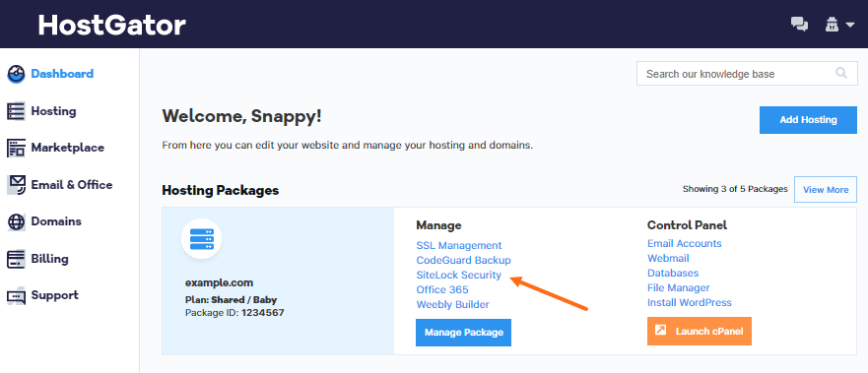Go to Hosting in the sidebar
Image resolution: width=868 pixels, height=373 pixels.
click(54, 111)
